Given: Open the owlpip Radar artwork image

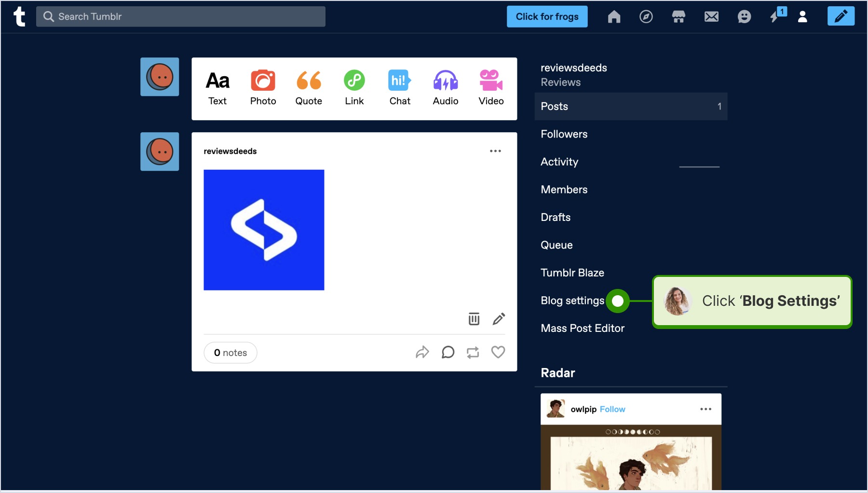Looking at the screenshot, I should pyautogui.click(x=631, y=458).
